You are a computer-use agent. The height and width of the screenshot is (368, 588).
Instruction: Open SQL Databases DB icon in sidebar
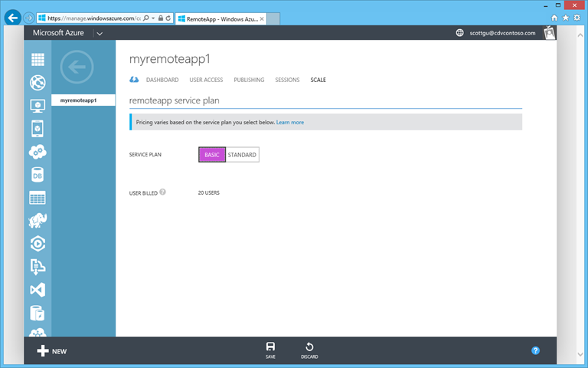pyautogui.click(x=38, y=175)
